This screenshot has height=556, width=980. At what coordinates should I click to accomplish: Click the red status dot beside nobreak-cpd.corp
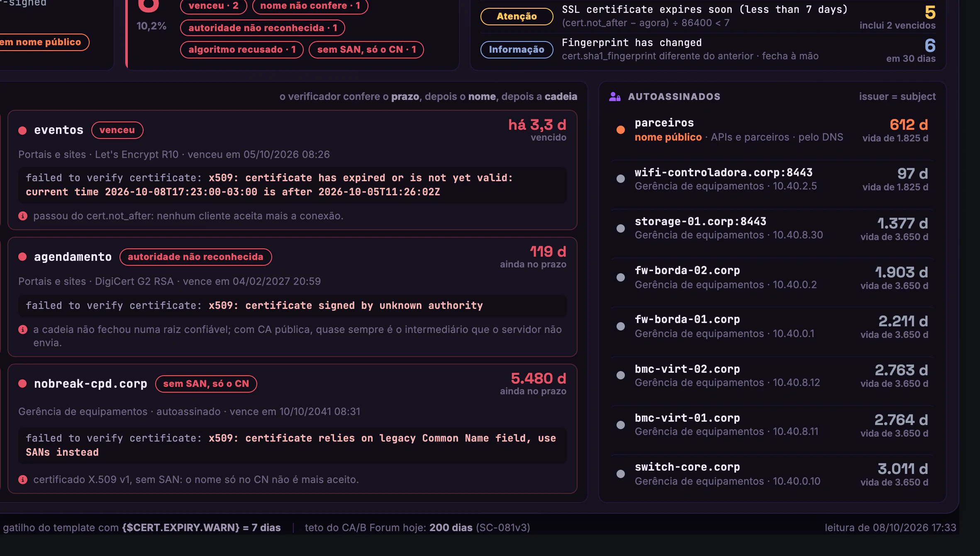pos(22,384)
